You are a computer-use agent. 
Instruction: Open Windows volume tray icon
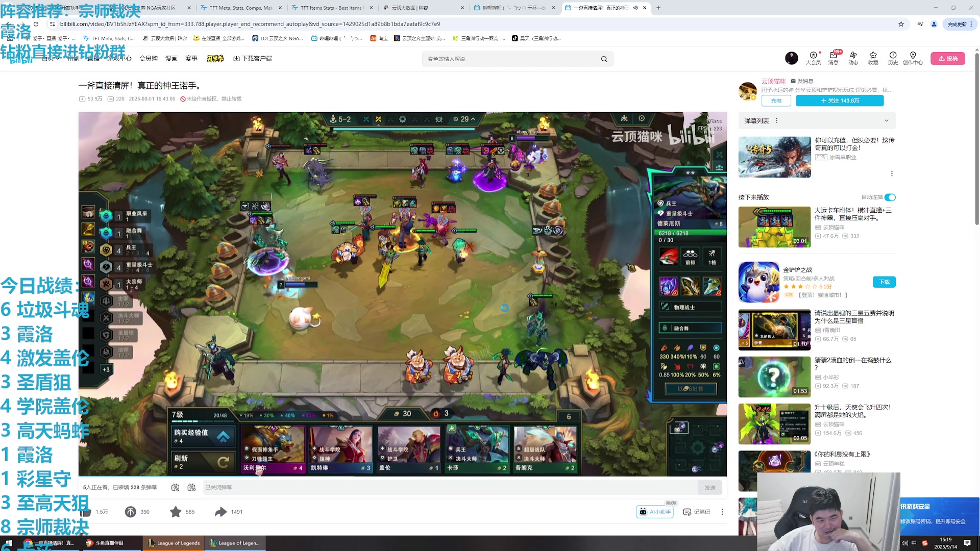[x=905, y=543]
